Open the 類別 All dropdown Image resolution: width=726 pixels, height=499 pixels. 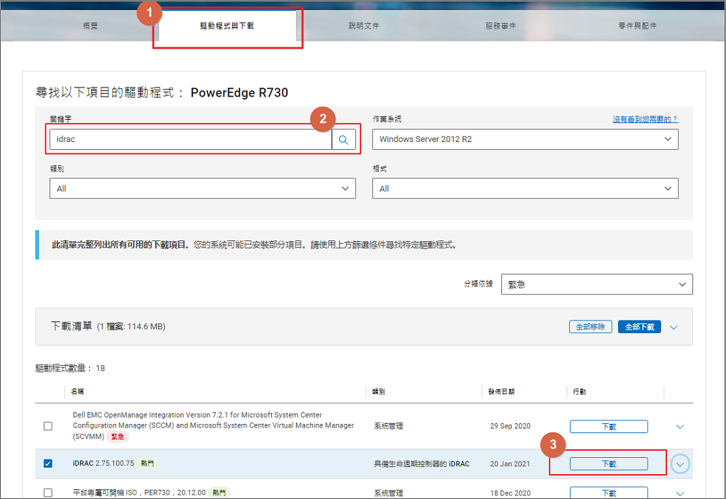coord(202,188)
